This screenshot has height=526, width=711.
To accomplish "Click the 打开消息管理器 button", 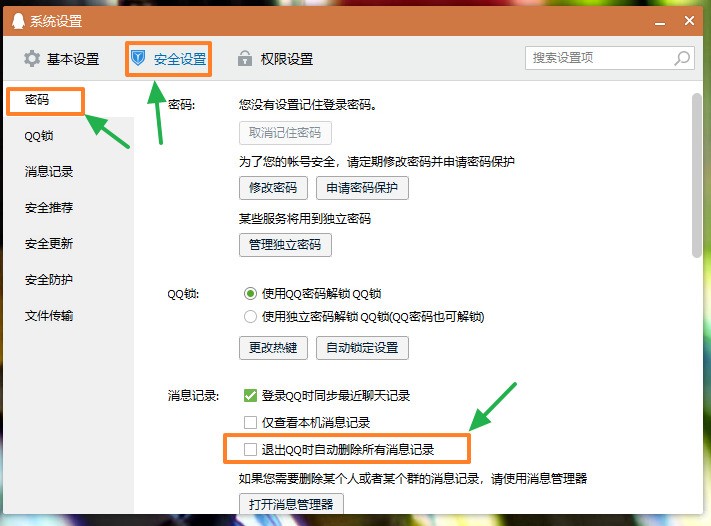I will 291,504.
